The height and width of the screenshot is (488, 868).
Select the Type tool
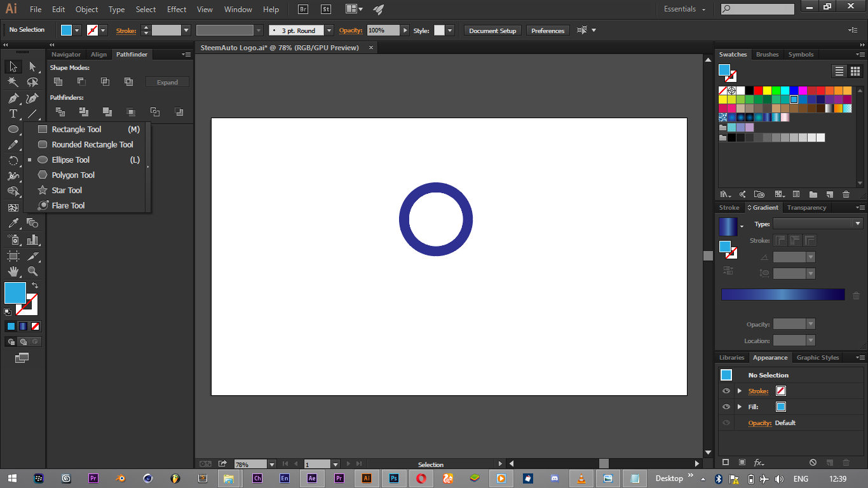(x=13, y=114)
